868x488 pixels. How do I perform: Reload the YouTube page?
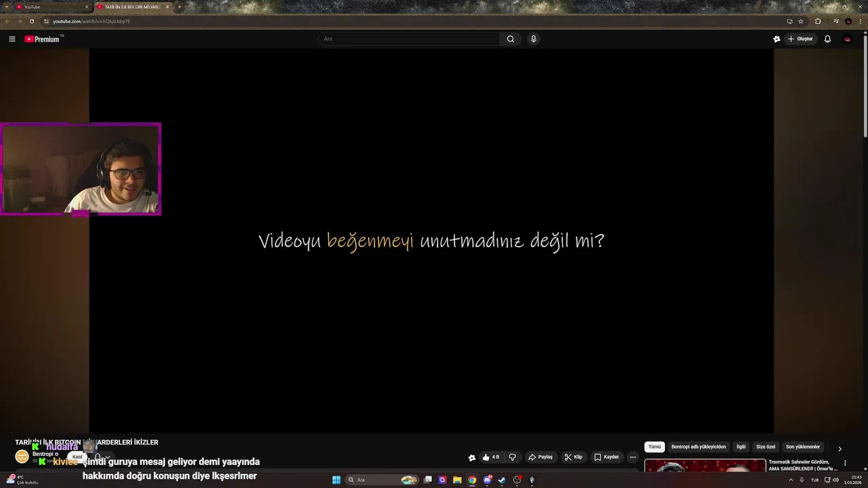pos(31,21)
